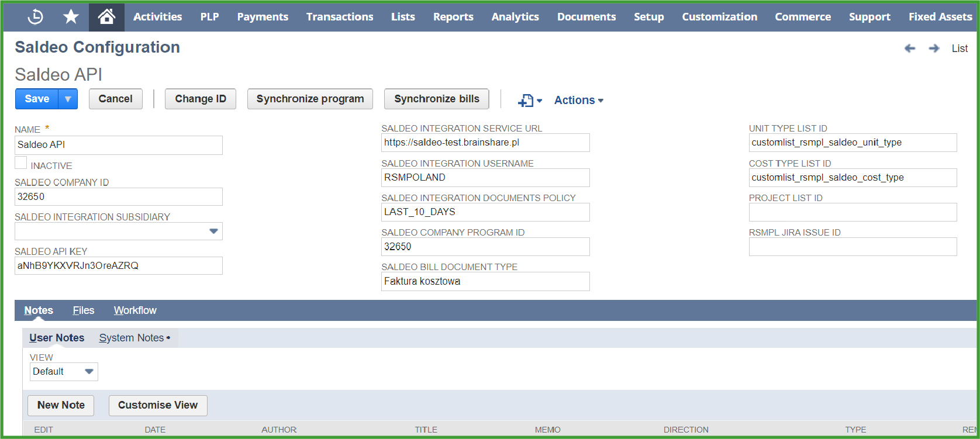Switch to the Workflow tab
Image resolution: width=980 pixels, height=439 pixels.
tap(135, 310)
